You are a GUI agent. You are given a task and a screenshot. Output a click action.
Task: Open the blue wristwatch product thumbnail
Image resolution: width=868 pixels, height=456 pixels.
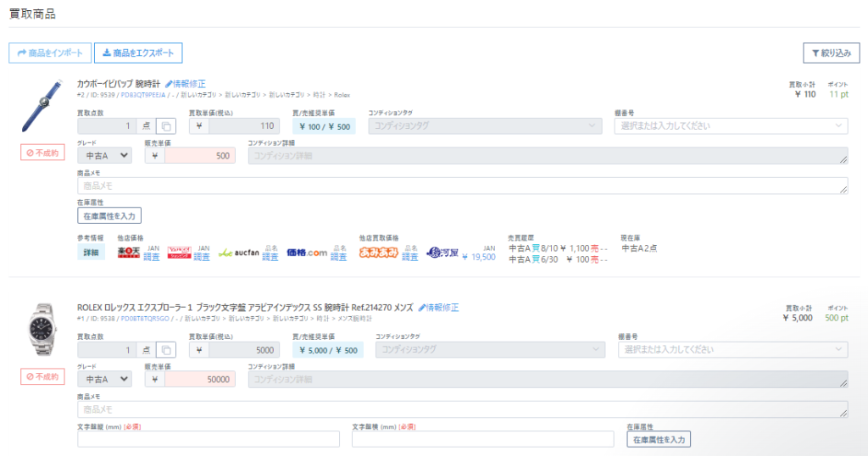(x=42, y=106)
